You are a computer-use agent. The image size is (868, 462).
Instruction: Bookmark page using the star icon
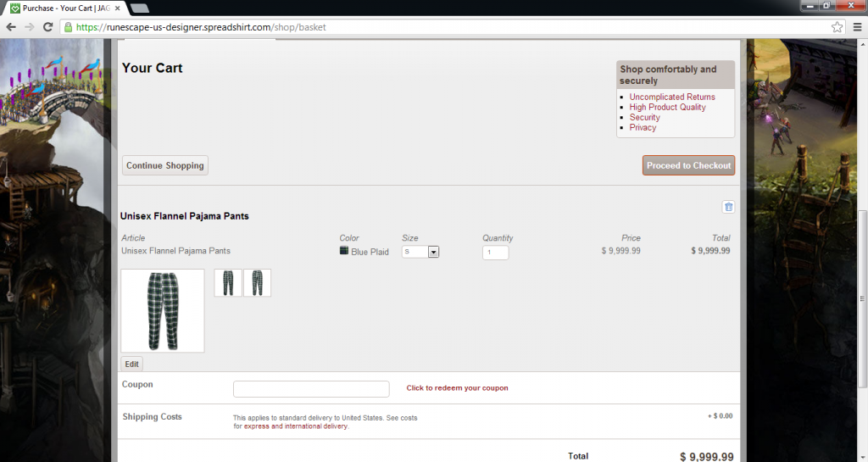pyautogui.click(x=837, y=27)
